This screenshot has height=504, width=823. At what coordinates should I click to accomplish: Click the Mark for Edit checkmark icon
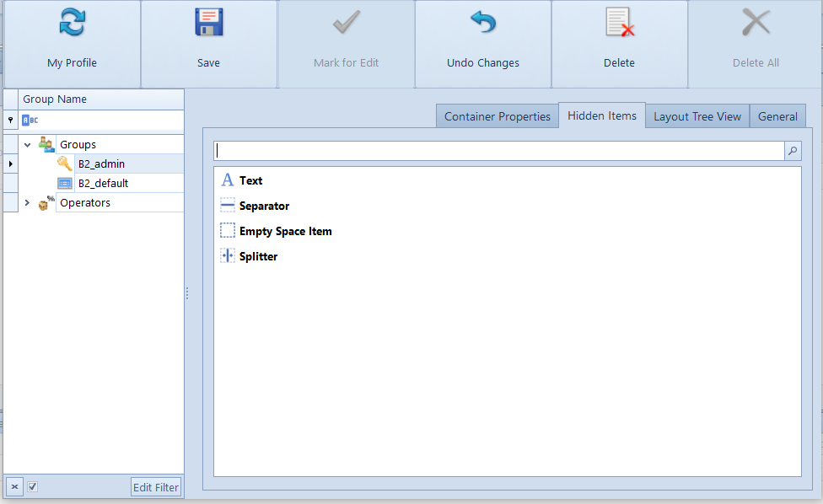347,23
